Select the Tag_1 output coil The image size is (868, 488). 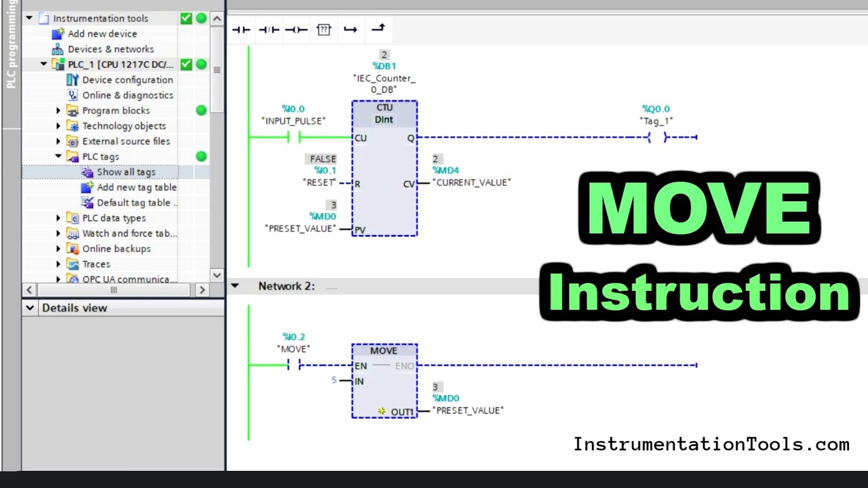click(657, 138)
